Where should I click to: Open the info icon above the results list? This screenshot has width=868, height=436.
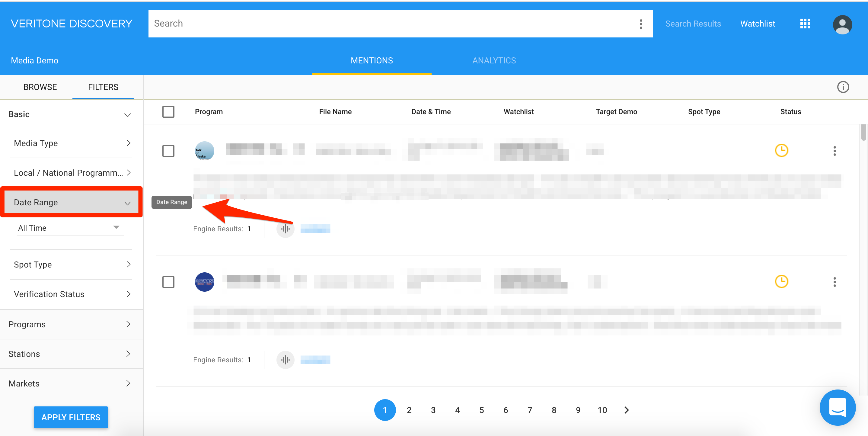843,87
